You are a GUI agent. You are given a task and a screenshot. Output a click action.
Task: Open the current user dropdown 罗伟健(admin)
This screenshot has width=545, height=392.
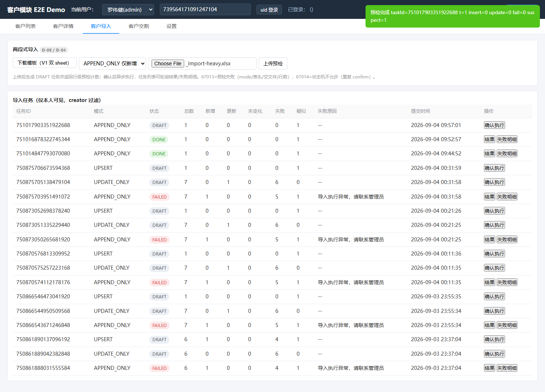128,9
